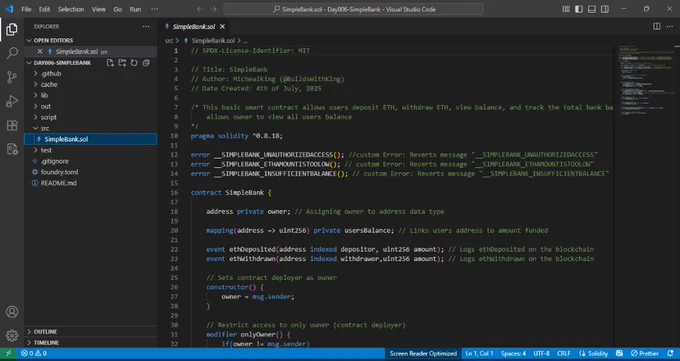
Task: Open the Edit menu
Action: pyautogui.click(x=44, y=9)
